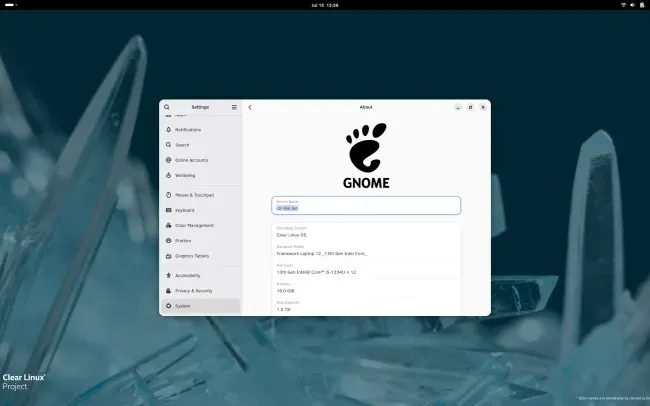Click the date and time clock in top bar

click(x=325, y=5)
